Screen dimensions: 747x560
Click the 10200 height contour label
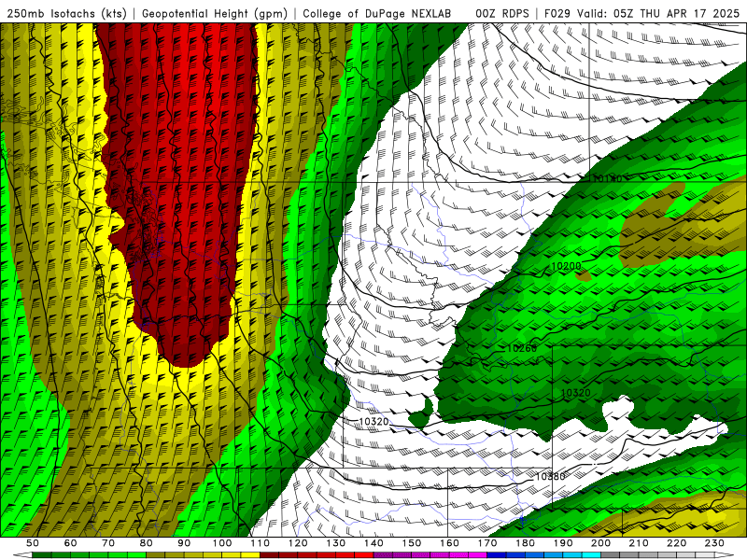(566, 266)
